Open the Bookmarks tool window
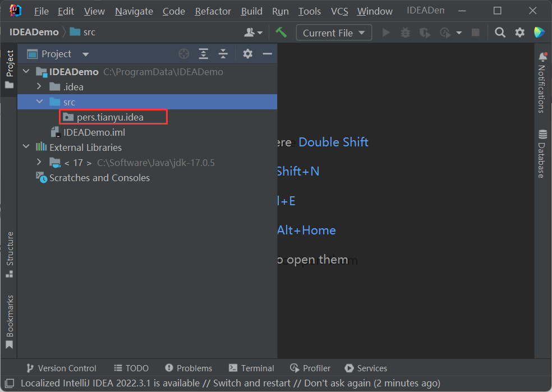 [x=9, y=316]
